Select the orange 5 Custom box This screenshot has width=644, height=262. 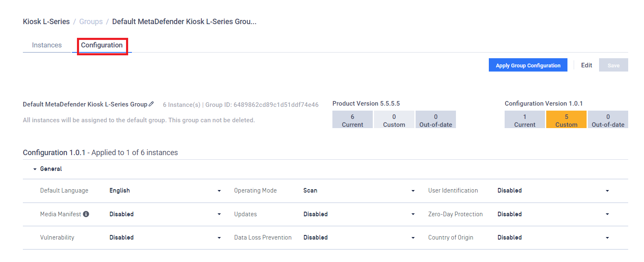(x=566, y=119)
